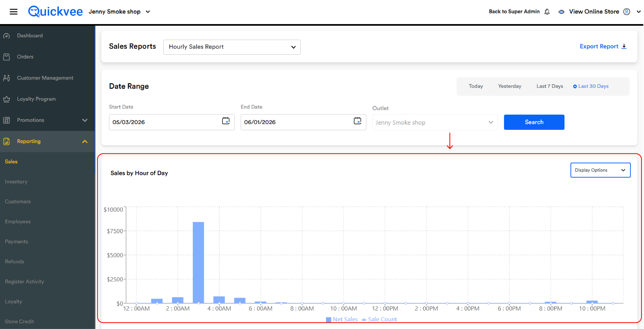
Task: Click Back to Super Admin
Action: (514, 12)
